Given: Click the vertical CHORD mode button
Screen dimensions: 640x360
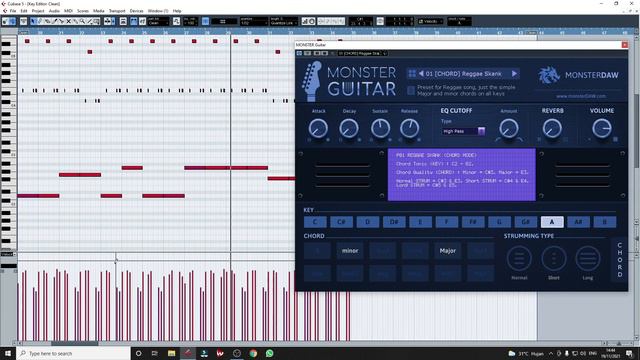Looking at the screenshot, I should tap(620, 260).
